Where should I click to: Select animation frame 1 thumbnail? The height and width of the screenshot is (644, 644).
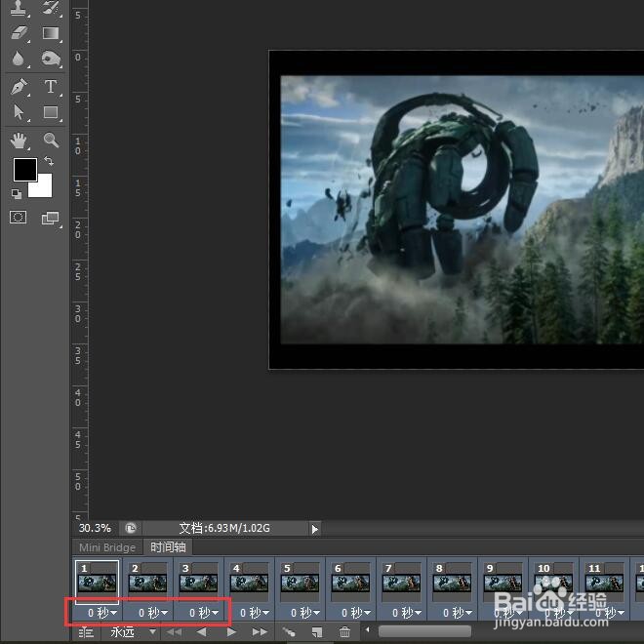click(97, 583)
